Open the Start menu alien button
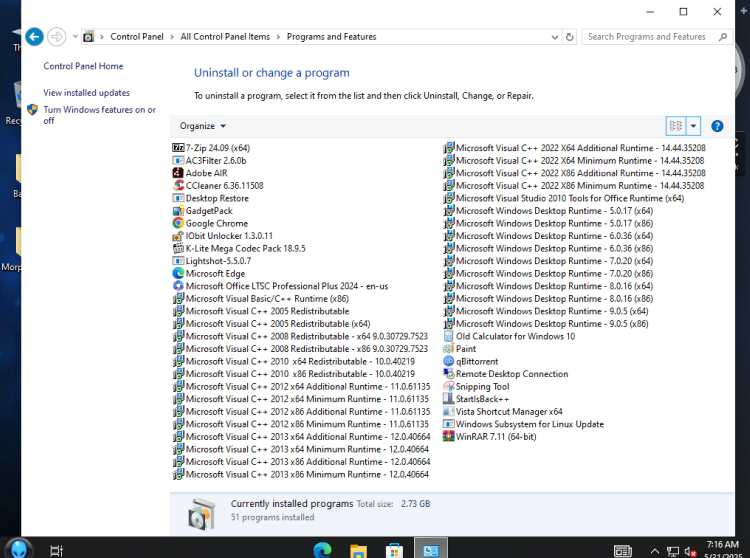The width and height of the screenshot is (750, 558). pyautogui.click(x=19, y=548)
